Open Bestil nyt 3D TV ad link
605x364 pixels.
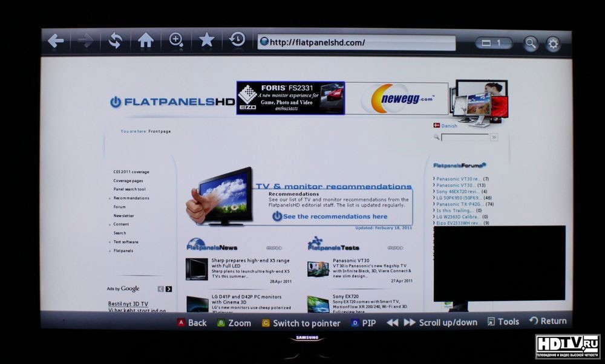(x=128, y=304)
